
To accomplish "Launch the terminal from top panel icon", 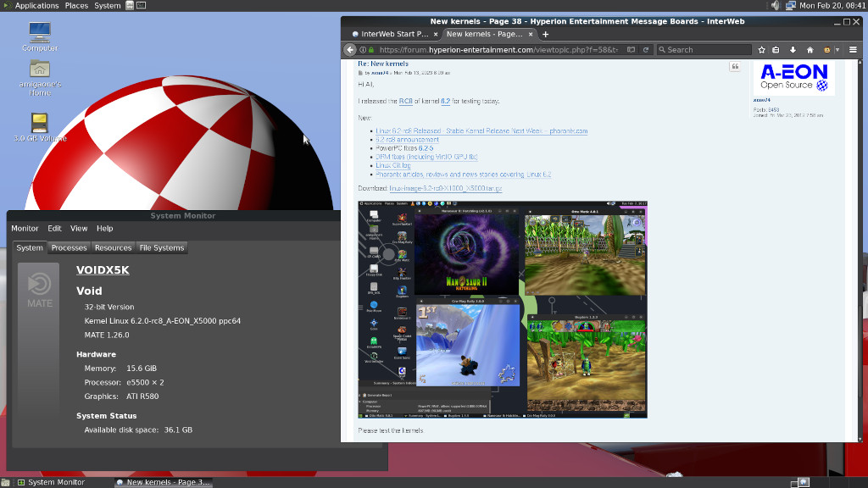I will [142, 6].
